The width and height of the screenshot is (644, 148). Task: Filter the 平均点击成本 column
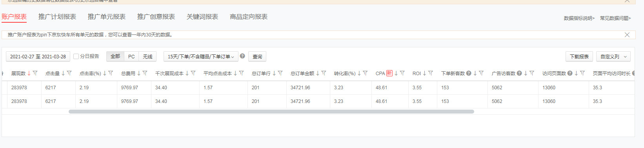[242, 73]
